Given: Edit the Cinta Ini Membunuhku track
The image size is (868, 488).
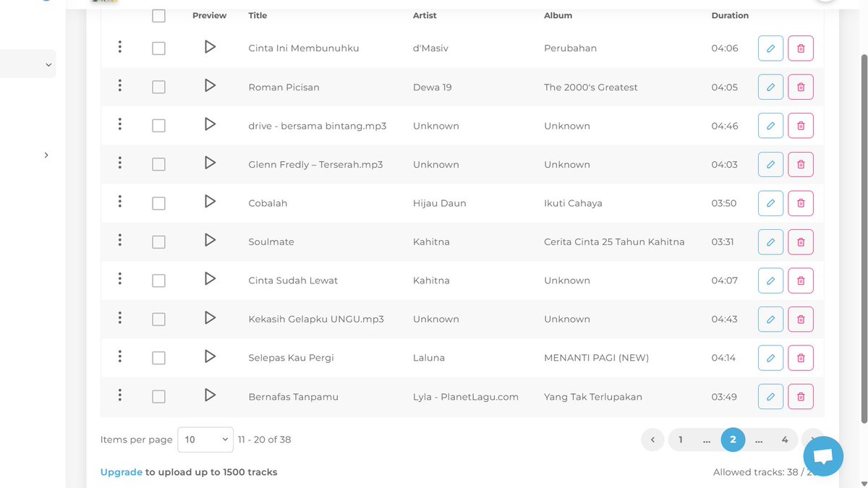Looking at the screenshot, I should pos(770,48).
